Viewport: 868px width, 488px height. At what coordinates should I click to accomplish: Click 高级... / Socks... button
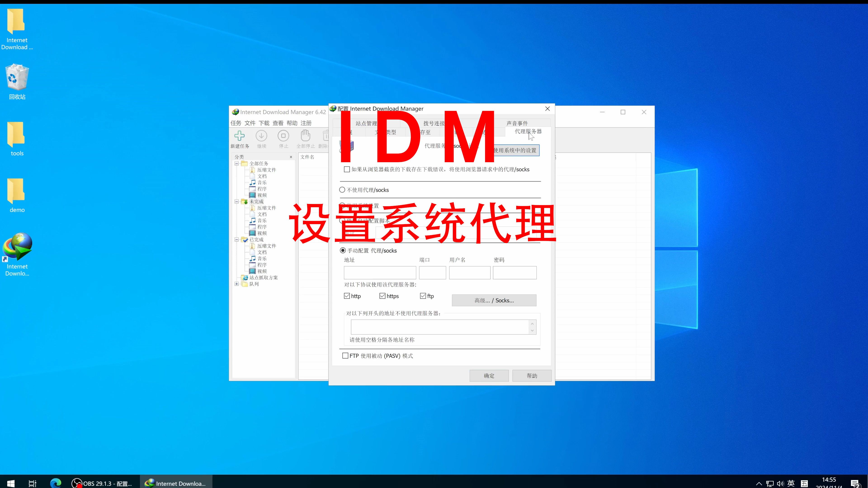click(494, 300)
